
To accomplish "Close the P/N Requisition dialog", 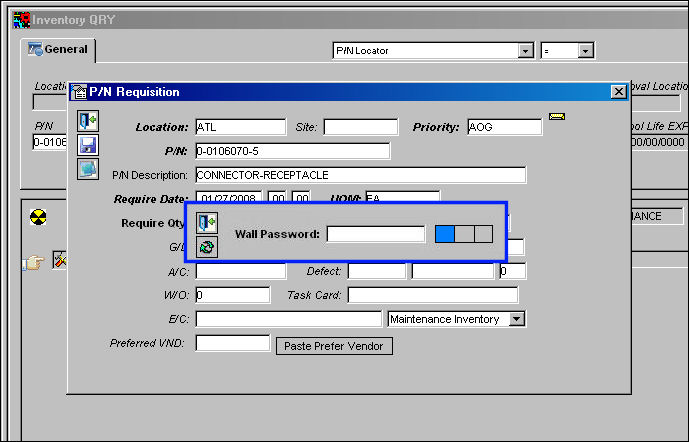I will pos(619,92).
